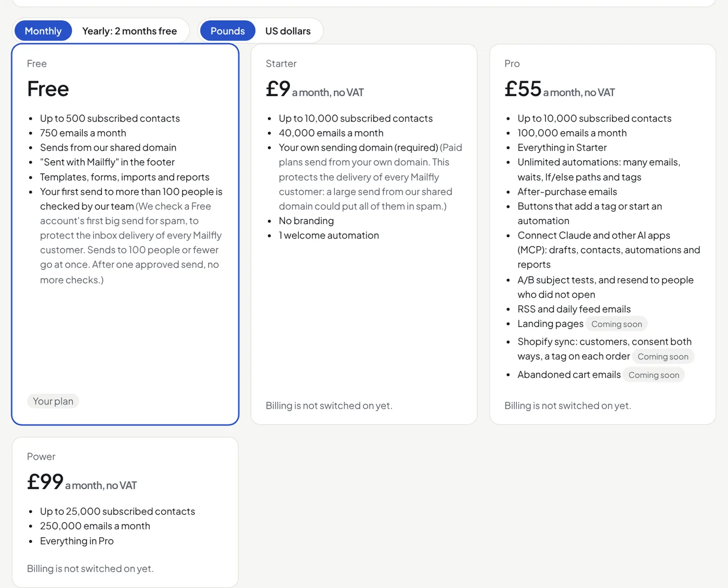Click the "Sent with Mailfly" in the footer line
The image size is (728, 588).
point(107,162)
